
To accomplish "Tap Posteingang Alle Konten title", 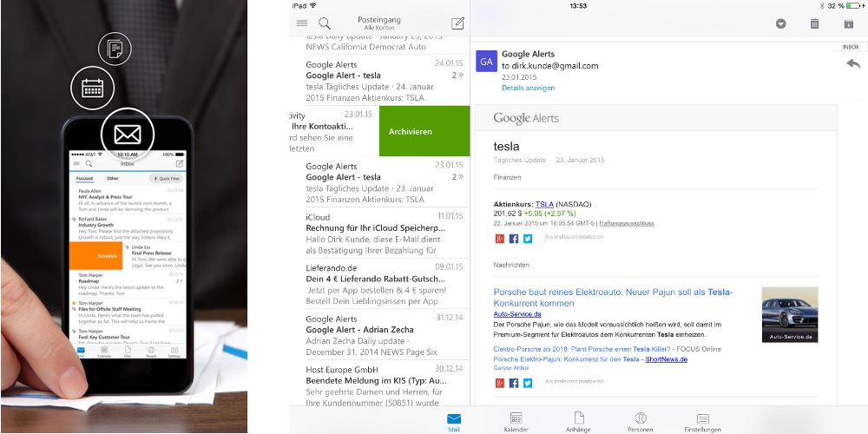I will 379,23.
